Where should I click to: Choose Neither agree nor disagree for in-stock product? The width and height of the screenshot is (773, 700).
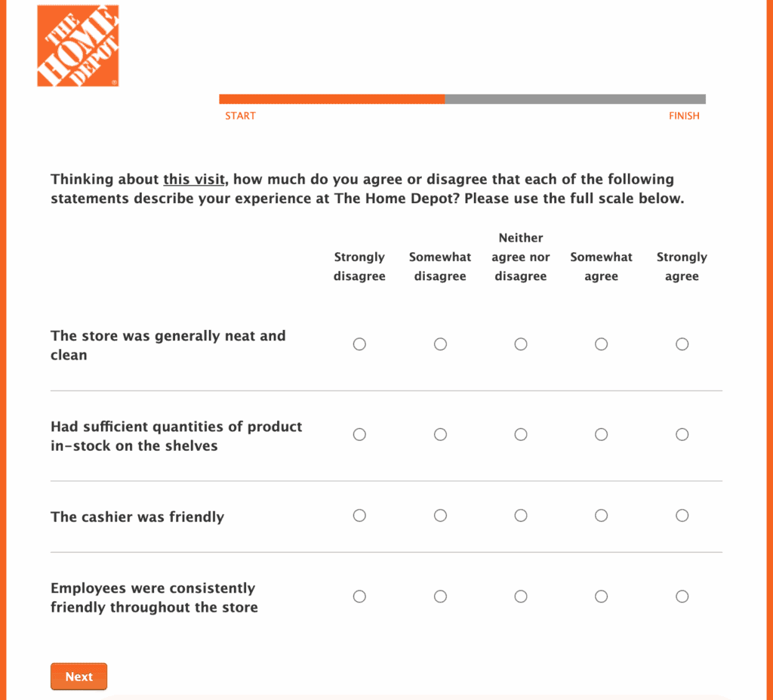point(521,434)
